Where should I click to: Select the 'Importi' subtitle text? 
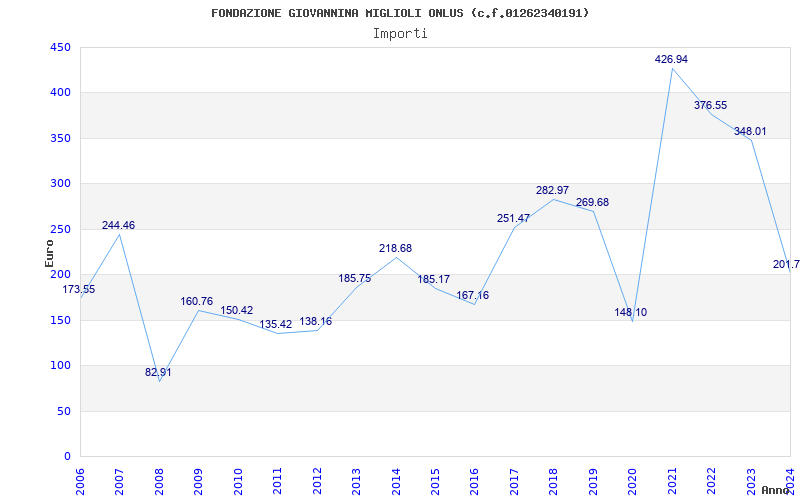(400, 34)
